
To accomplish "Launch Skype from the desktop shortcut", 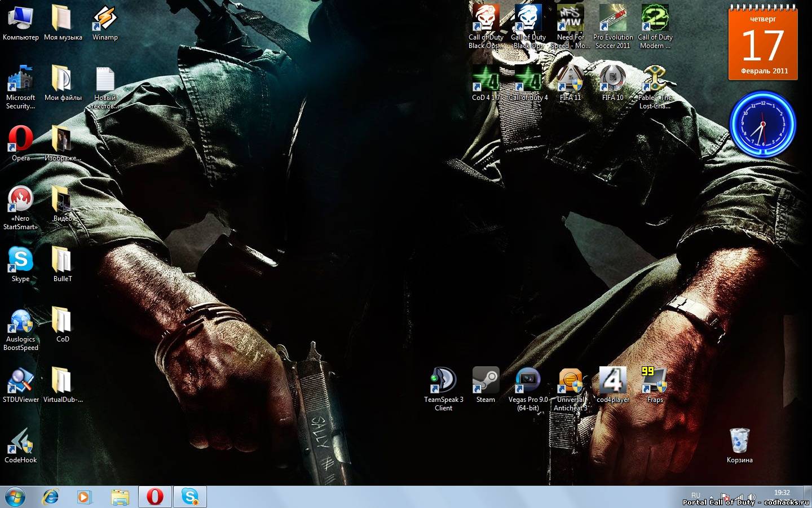I will pos(21,265).
